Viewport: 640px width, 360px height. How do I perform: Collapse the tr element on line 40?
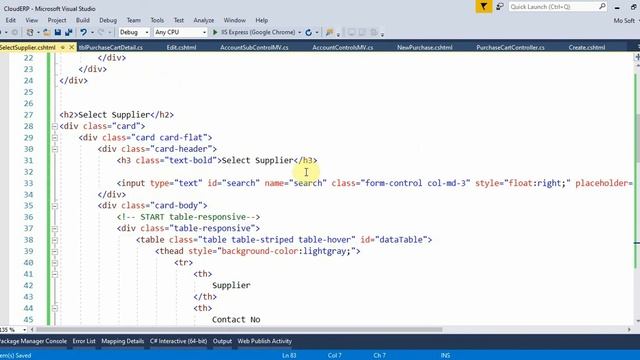[x=54, y=263]
